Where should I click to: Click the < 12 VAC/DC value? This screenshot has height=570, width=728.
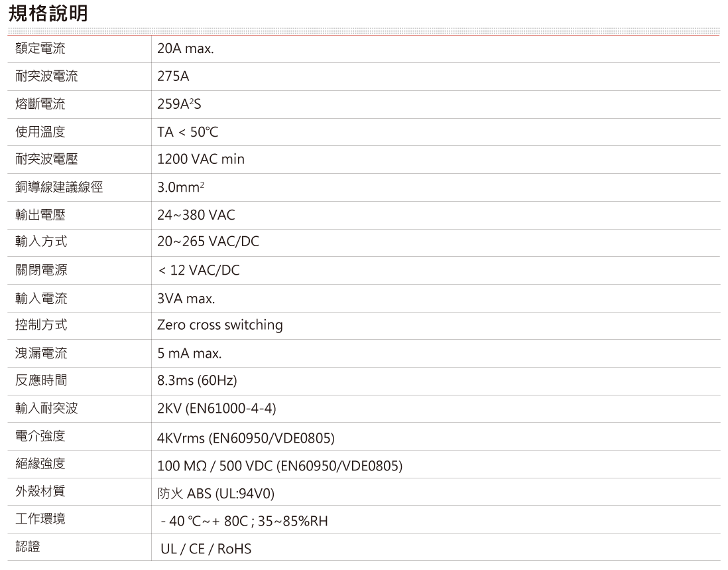click(199, 271)
